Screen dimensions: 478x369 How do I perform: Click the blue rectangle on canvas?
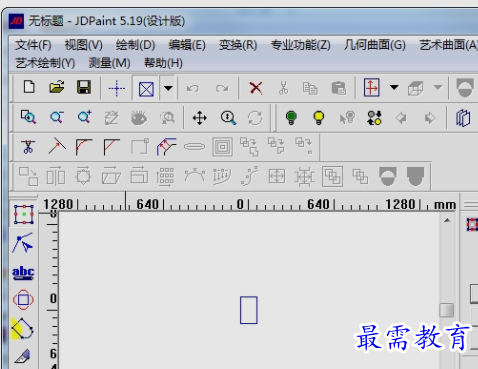click(x=249, y=310)
